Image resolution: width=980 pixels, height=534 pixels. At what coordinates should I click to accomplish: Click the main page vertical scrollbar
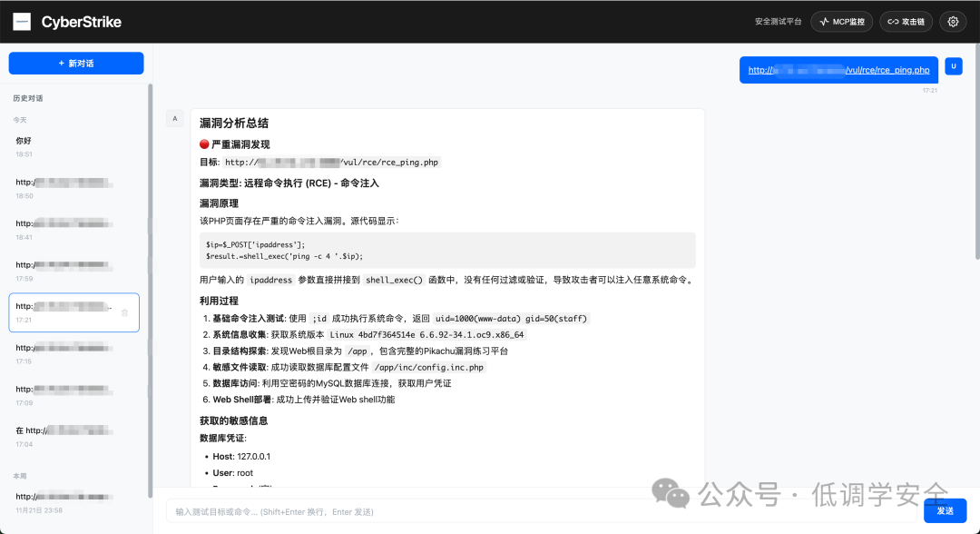(977, 152)
